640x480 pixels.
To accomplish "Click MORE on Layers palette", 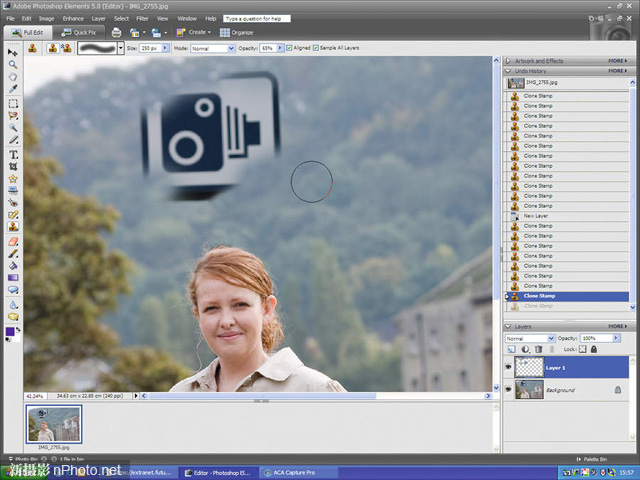I will (x=618, y=327).
